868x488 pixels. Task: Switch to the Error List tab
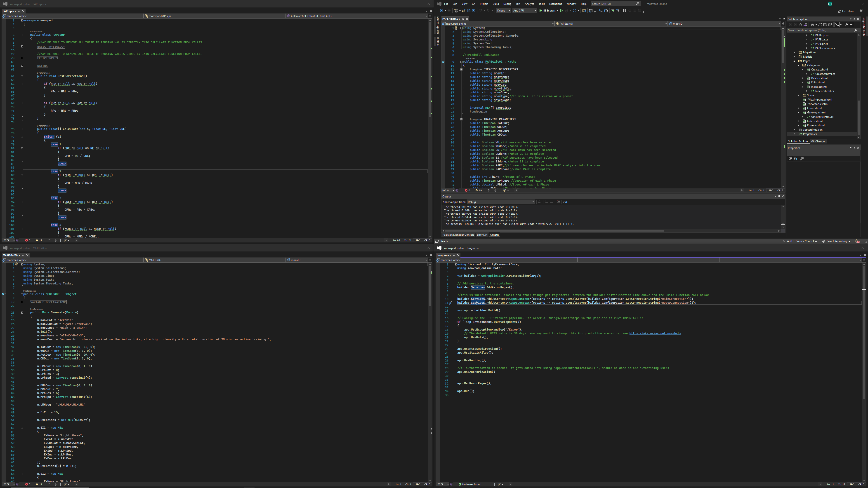pyautogui.click(x=482, y=235)
